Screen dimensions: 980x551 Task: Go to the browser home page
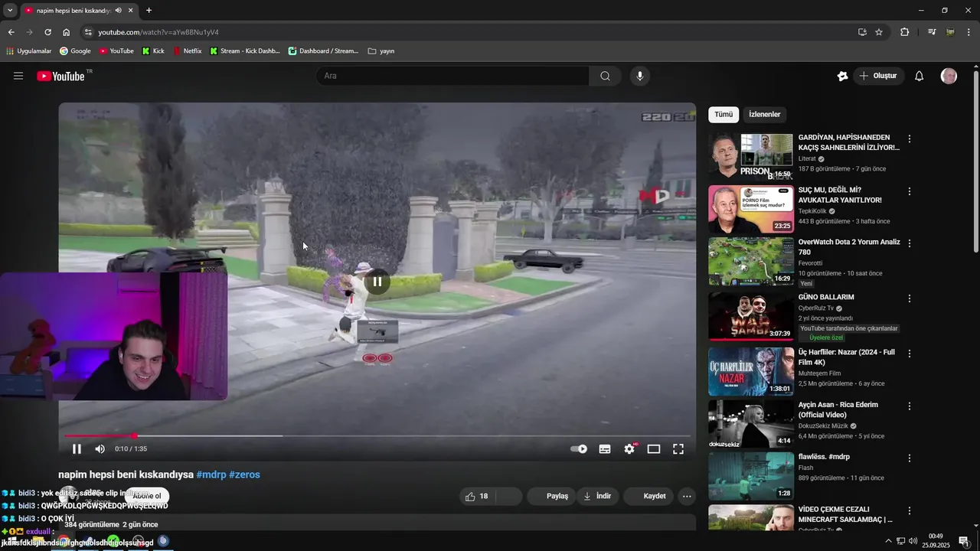67,32
